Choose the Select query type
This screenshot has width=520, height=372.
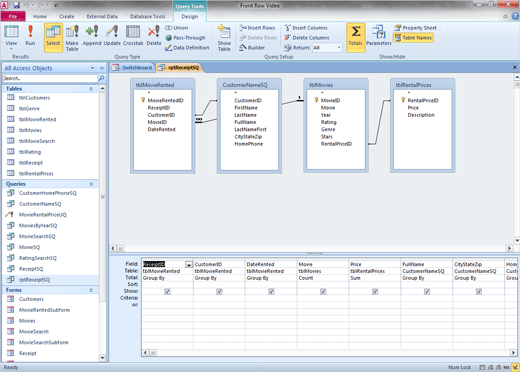click(x=53, y=37)
